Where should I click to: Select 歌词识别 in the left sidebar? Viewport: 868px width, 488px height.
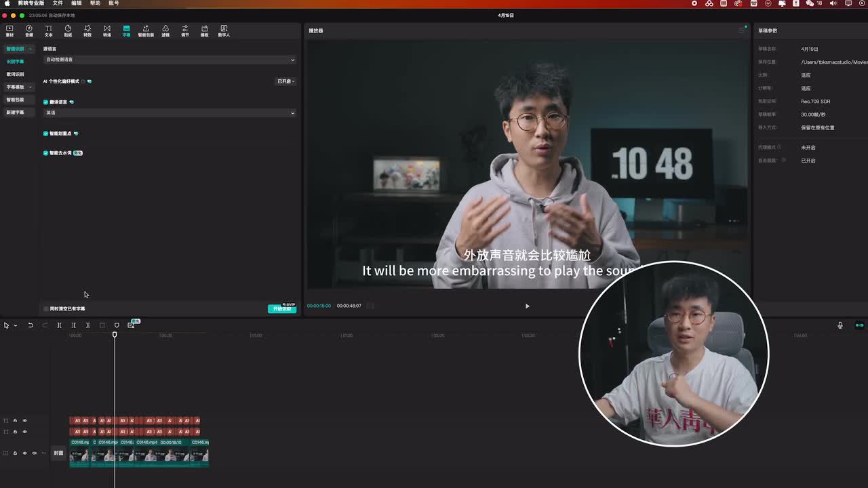click(15, 74)
